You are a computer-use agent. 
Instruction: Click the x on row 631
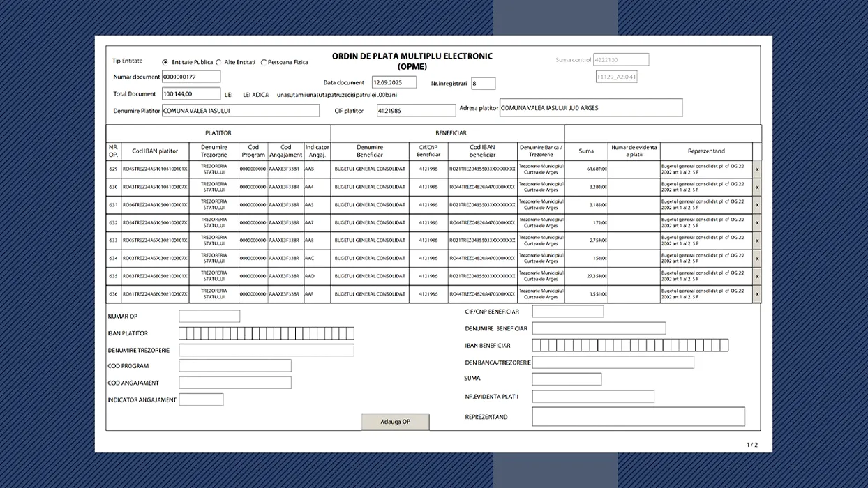pyautogui.click(x=757, y=205)
